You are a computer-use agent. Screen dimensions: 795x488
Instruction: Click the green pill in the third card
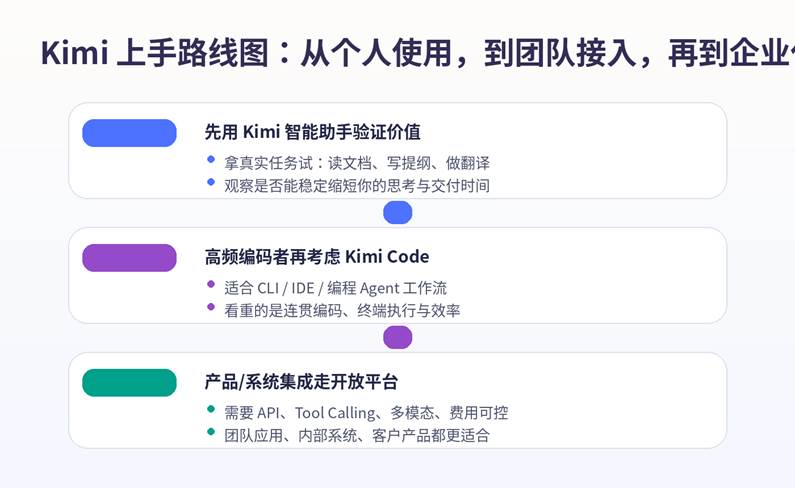click(x=129, y=383)
